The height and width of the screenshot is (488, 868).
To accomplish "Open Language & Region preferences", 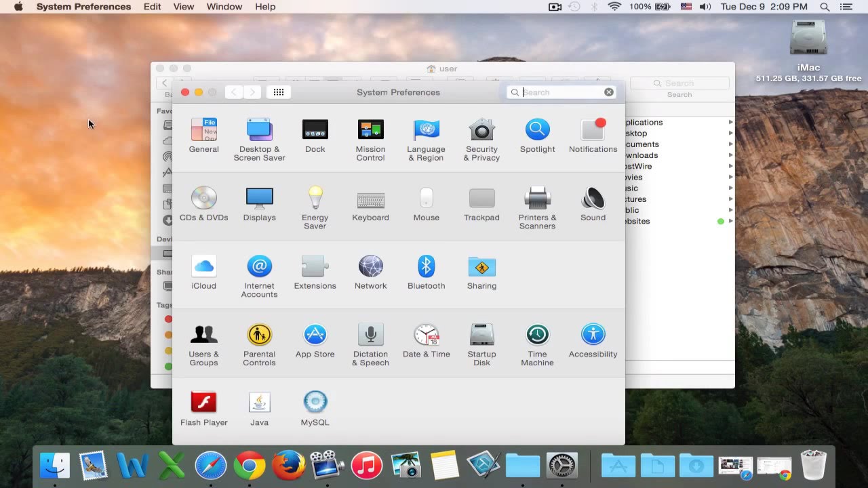I will [x=426, y=140].
